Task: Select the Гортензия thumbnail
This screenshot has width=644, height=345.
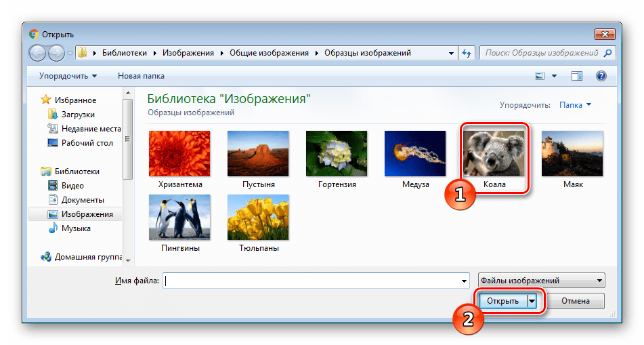Action: [x=337, y=153]
